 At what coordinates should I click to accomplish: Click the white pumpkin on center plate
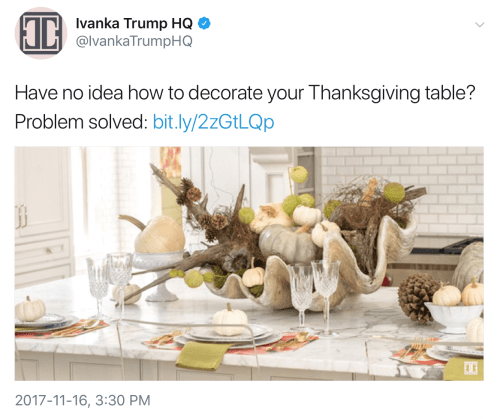(x=230, y=322)
